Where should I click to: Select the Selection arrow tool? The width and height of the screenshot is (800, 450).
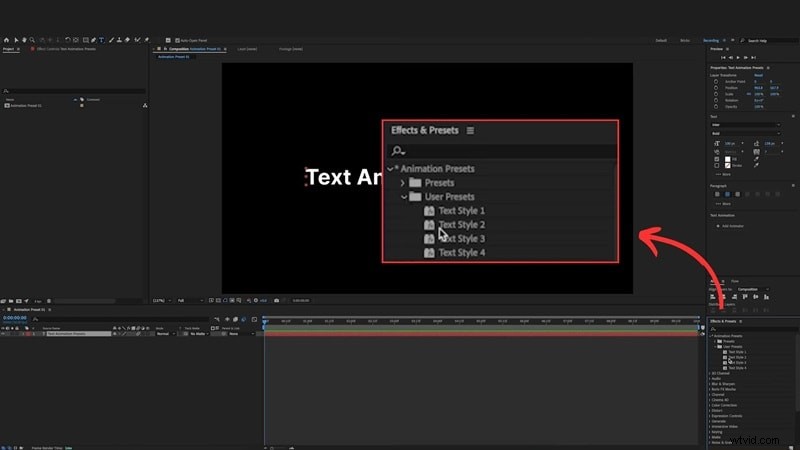click(16, 40)
